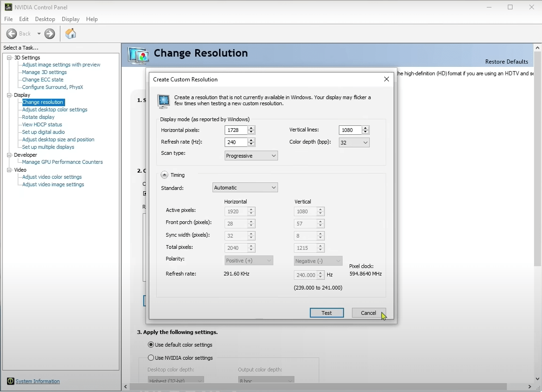
Task: Collapse the 3D Settings tree node
Action: click(9, 58)
